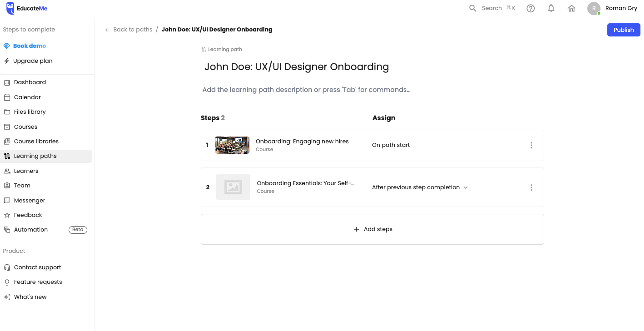
Task: Click the back arrow to paths
Action: 107,30
